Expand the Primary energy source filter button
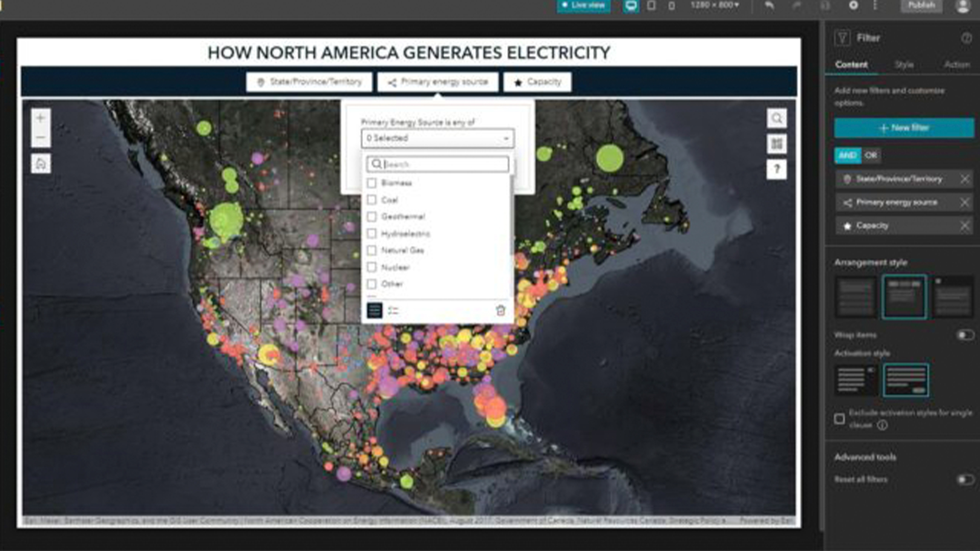Screen dimensions: 980x551 pyautogui.click(x=438, y=82)
